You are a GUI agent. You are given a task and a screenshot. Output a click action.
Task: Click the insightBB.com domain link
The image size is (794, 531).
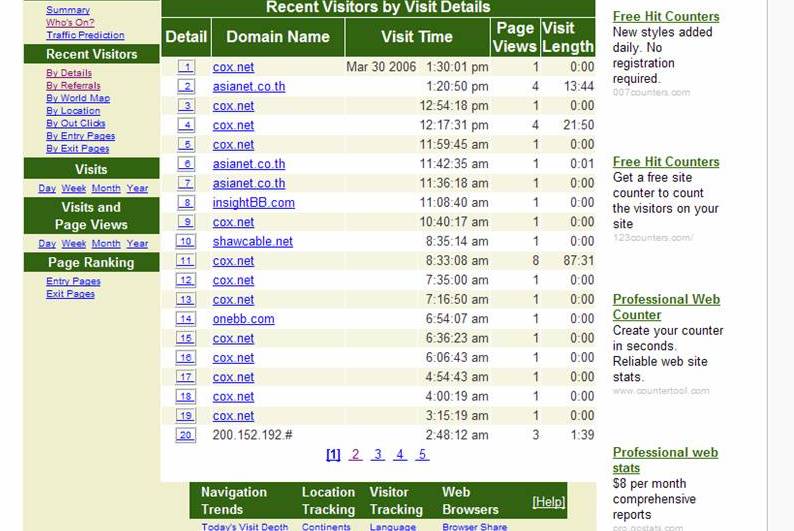tap(254, 203)
